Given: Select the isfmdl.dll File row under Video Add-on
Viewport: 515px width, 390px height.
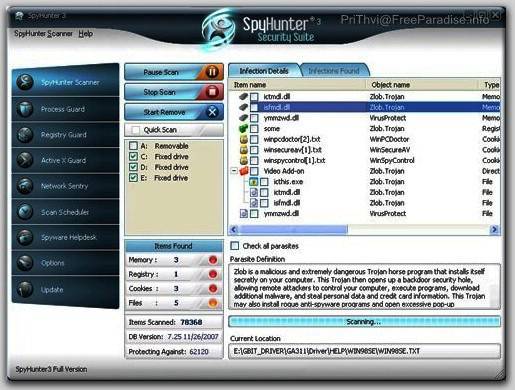Looking at the screenshot, I should (x=364, y=203).
